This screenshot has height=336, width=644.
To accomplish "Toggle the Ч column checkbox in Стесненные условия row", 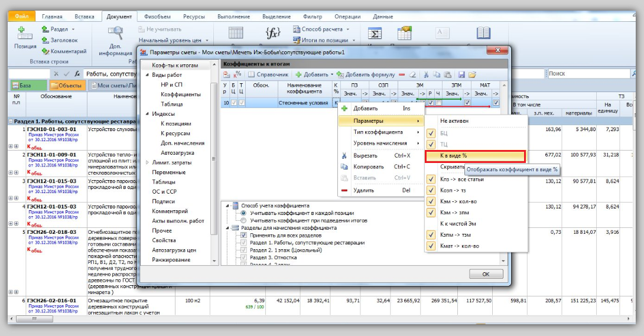I will coord(438,103).
